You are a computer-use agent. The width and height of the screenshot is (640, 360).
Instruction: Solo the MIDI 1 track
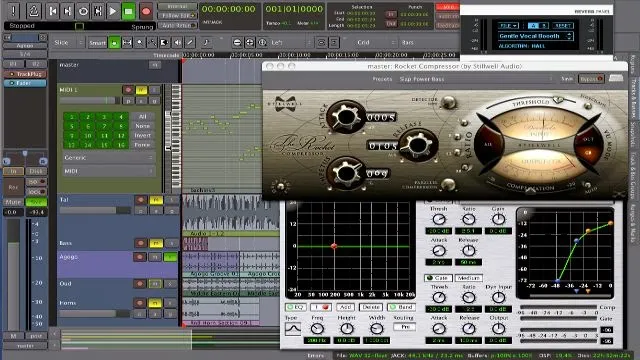point(154,90)
